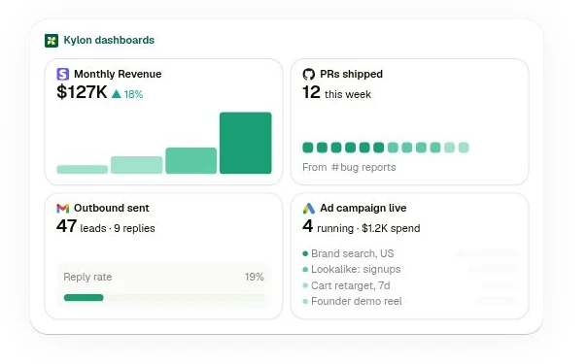
Task: Click the status dot beside Lookalike: signups
Action: point(305,270)
